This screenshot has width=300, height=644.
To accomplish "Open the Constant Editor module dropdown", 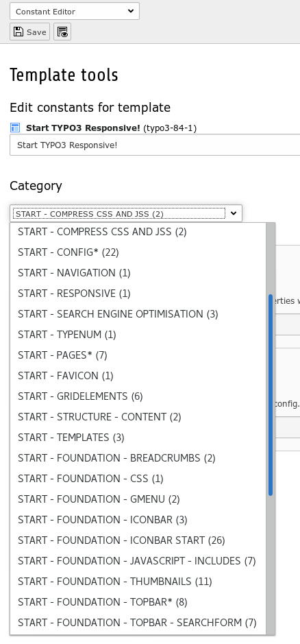I will [x=74, y=11].
